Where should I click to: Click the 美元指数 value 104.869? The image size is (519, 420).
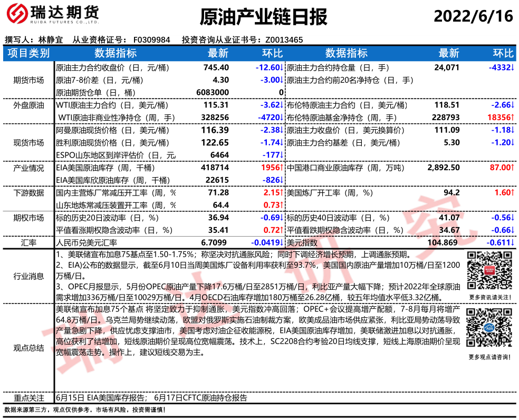443,242
